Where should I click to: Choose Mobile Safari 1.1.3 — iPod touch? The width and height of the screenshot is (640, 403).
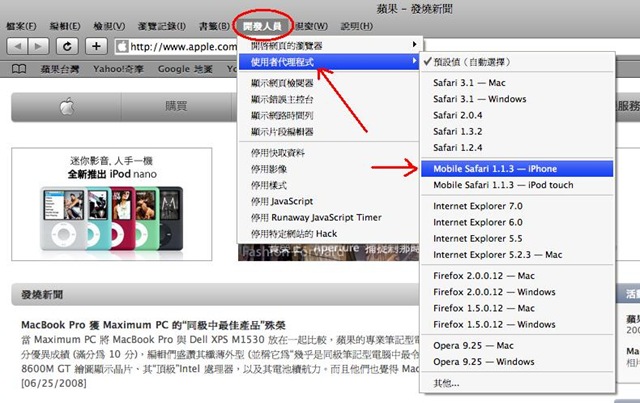click(517, 185)
